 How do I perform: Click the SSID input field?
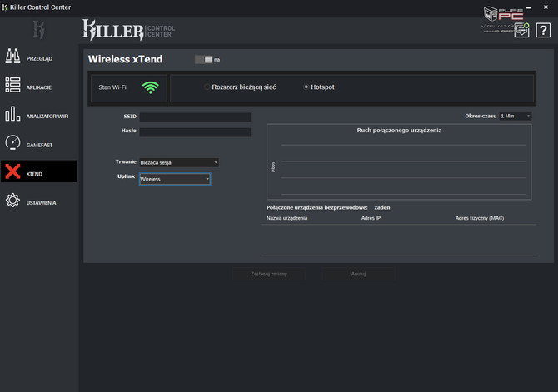[x=196, y=117]
